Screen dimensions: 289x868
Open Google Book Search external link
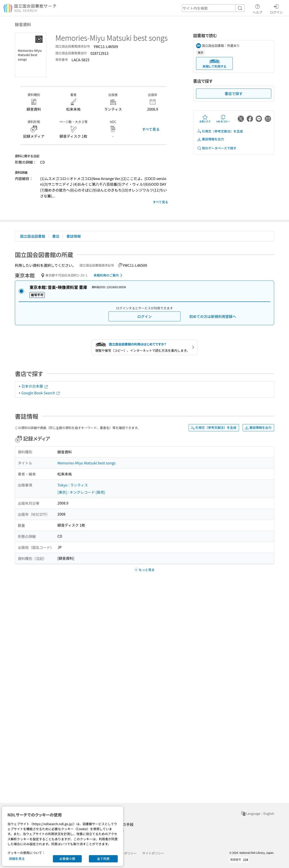click(x=40, y=393)
